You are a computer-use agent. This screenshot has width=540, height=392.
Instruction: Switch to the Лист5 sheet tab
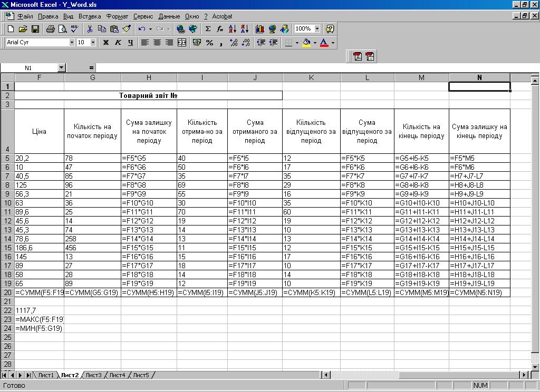click(141, 375)
